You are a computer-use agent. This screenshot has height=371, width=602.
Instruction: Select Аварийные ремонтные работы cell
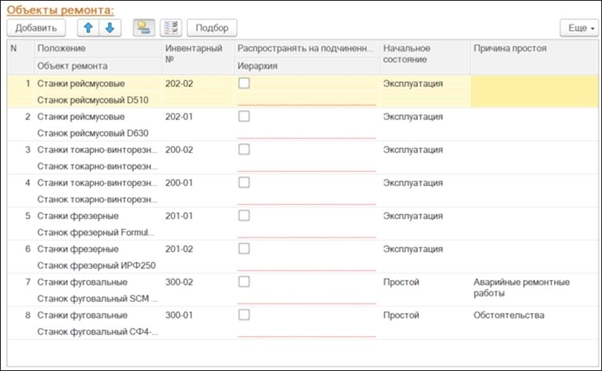[x=521, y=287]
